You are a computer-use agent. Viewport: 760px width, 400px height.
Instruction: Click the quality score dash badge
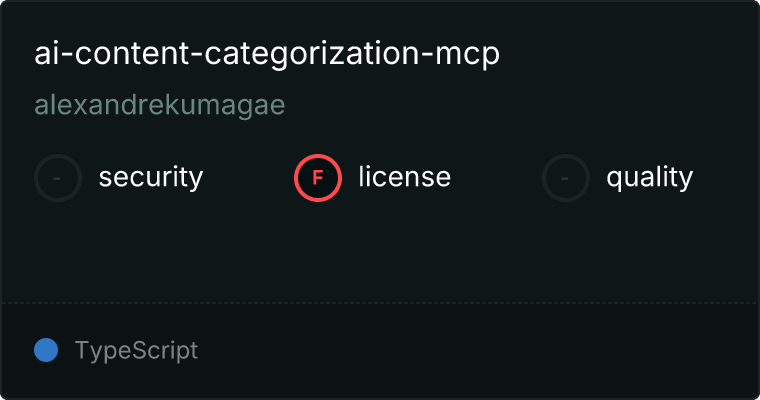pyautogui.click(x=566, y=178)
